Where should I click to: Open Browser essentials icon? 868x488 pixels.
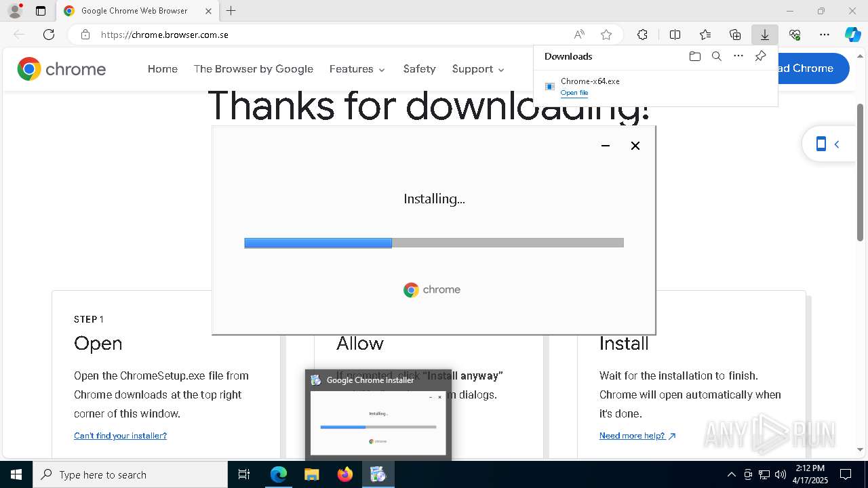pyautogui.click(x=795, y=35)
